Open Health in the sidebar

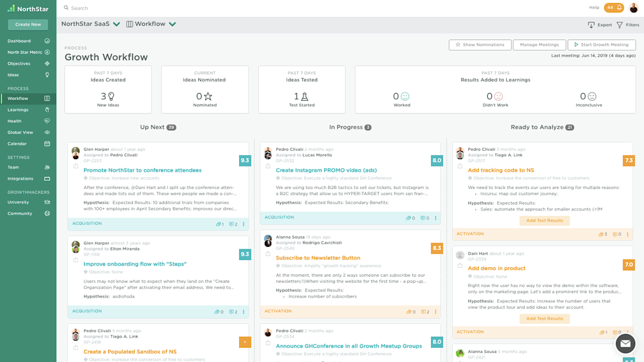coord(29,121)
